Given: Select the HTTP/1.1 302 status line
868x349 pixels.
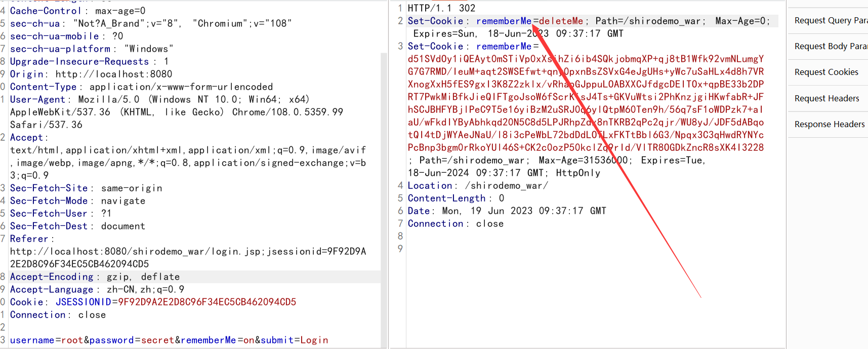Looking at the screenshot, I should [441, 8].
